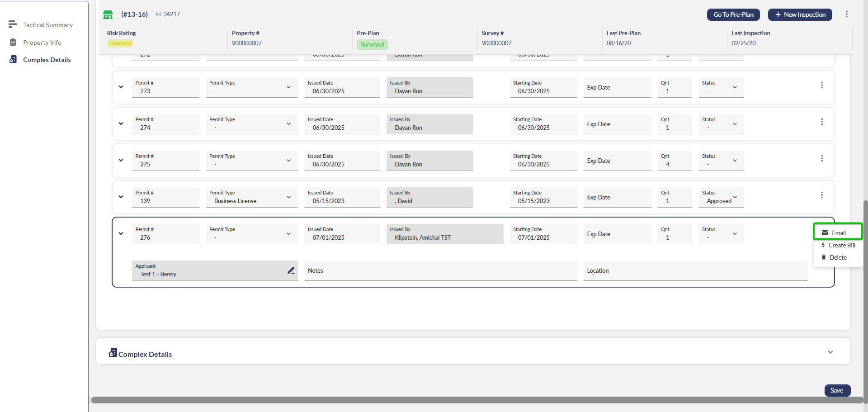Click the Complex Details building icon in sidebar
The height and width of the screenshot is (412, 868).
click(13, 60)
